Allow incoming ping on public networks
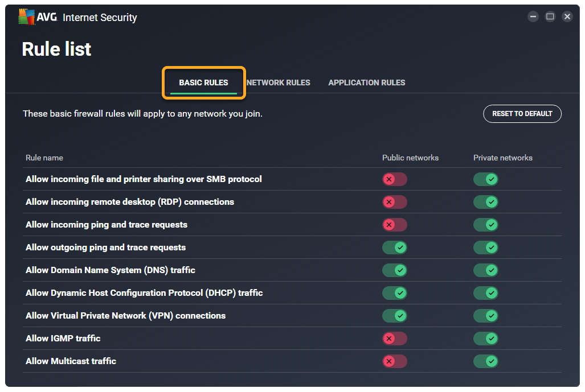Image resolution: width=585 pixels, height=392 pixels. coord(394,225)
